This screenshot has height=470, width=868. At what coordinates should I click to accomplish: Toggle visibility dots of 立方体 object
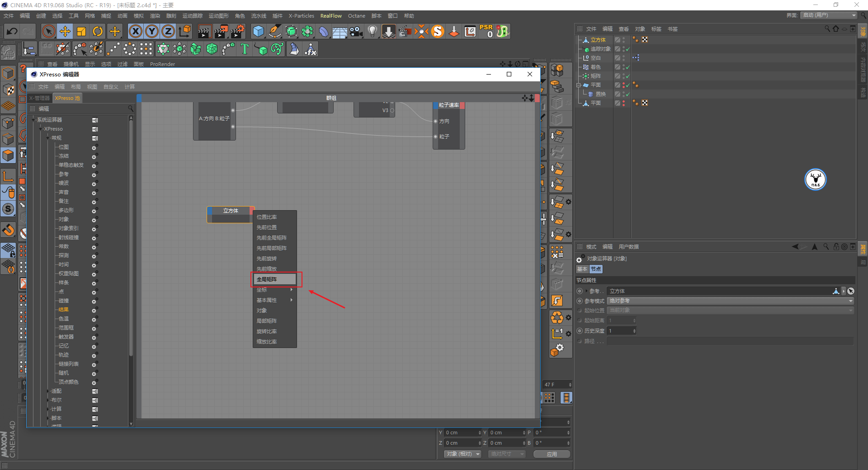pos(623,40)
